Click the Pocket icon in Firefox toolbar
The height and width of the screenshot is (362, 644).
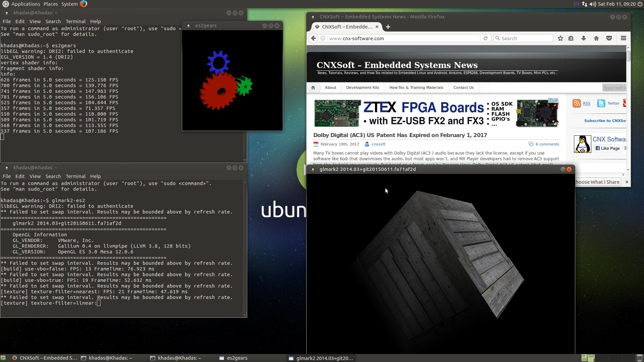point(609,38)
